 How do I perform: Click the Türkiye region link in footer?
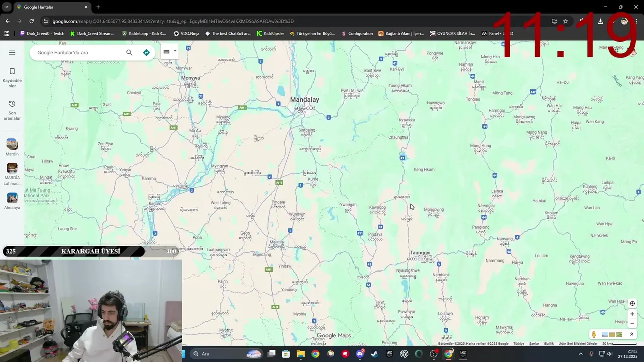tap(519, 344)
